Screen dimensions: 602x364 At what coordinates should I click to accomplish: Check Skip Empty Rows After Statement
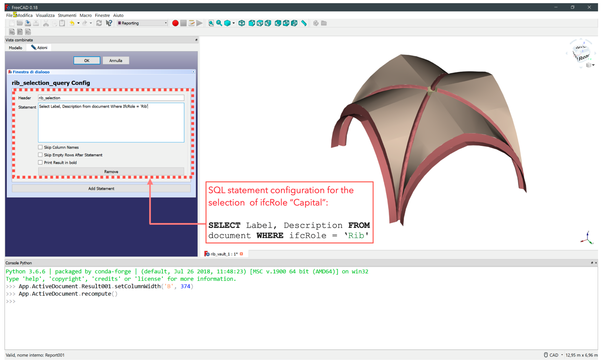[40, 155]
